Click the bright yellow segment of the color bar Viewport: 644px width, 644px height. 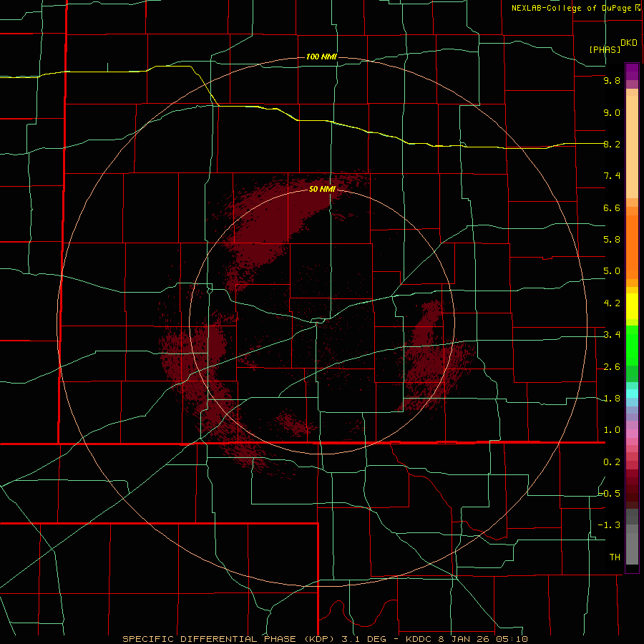pyautogui.click(x=632, y=306)
